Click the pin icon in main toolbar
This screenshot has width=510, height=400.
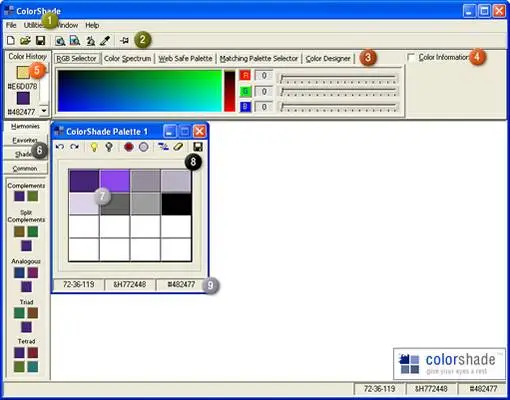pos(125,41)
